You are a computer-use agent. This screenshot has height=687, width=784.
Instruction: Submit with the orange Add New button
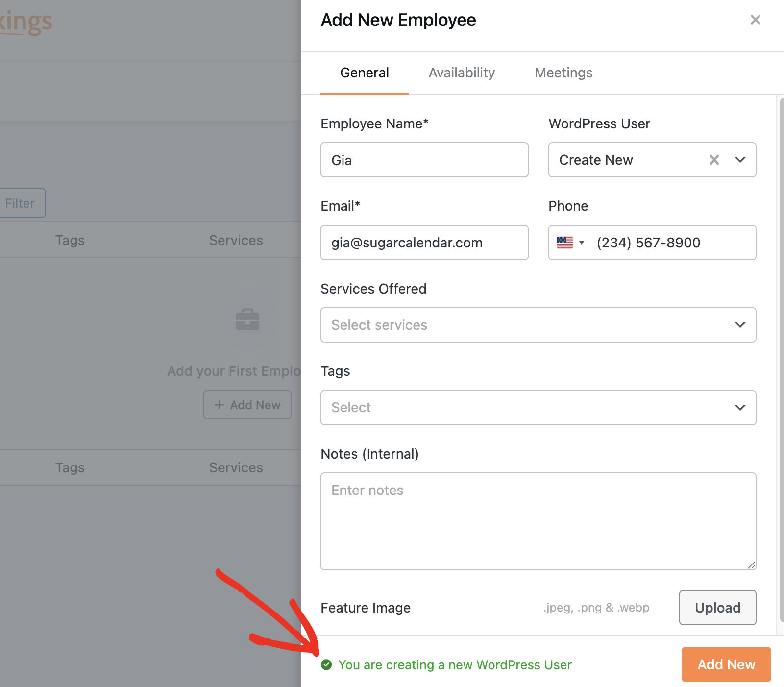pyautogui.click(x=726, y=664)
